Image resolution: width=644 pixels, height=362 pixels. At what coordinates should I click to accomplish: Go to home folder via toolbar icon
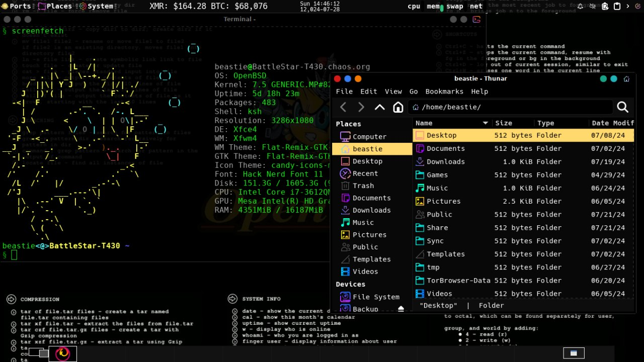point(398,107)
